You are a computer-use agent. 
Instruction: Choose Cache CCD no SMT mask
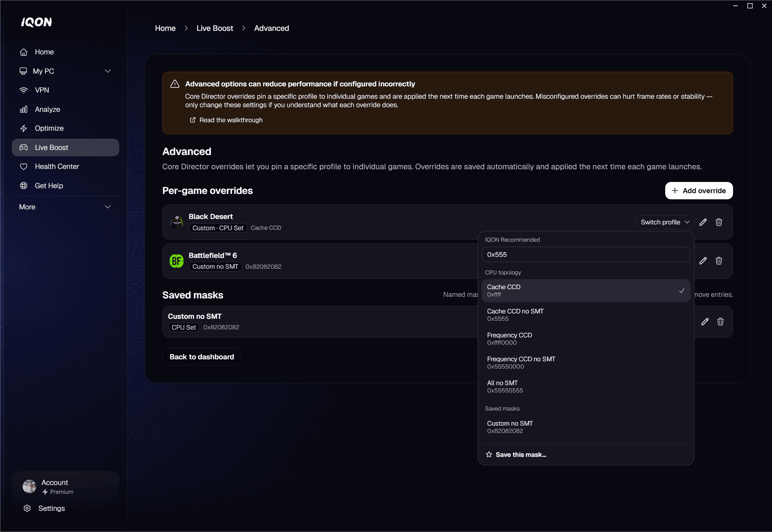(x=586, y=315)
